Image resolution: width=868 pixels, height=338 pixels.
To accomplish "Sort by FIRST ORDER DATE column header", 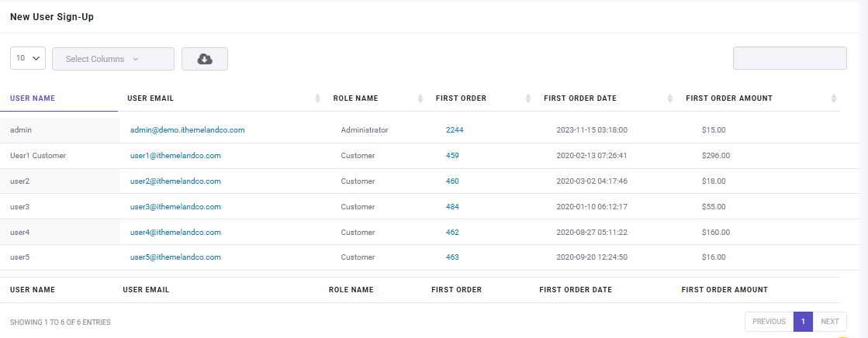I will coord(580,98).
